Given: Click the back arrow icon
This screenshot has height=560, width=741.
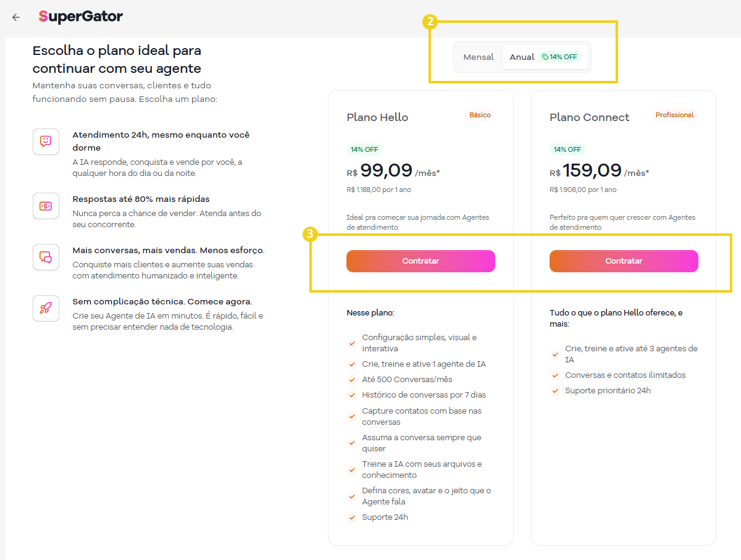Looking at the screenshot, I should (x=16, y=17).
